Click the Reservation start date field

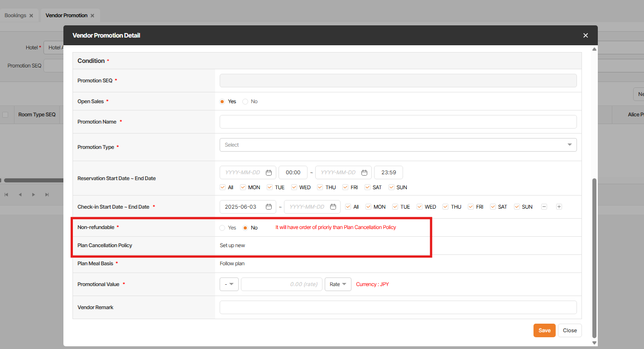(248, 172)
